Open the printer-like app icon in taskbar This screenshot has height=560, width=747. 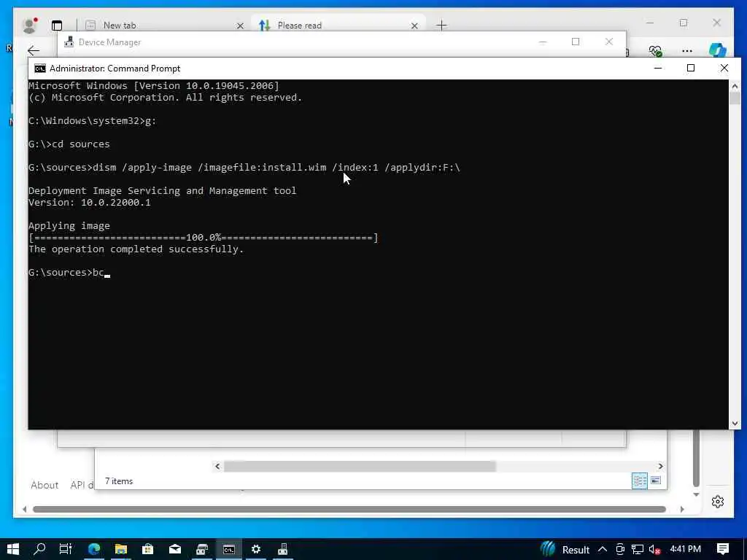[202, 549]
